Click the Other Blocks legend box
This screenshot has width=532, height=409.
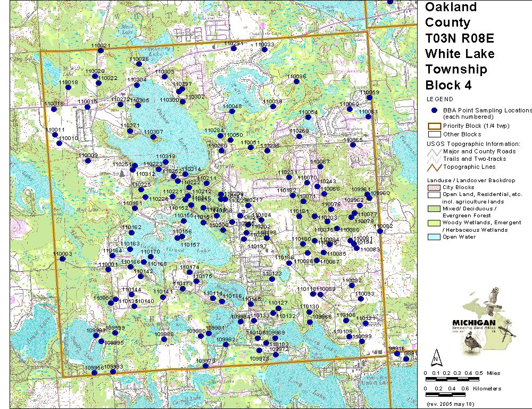[434, 134]
